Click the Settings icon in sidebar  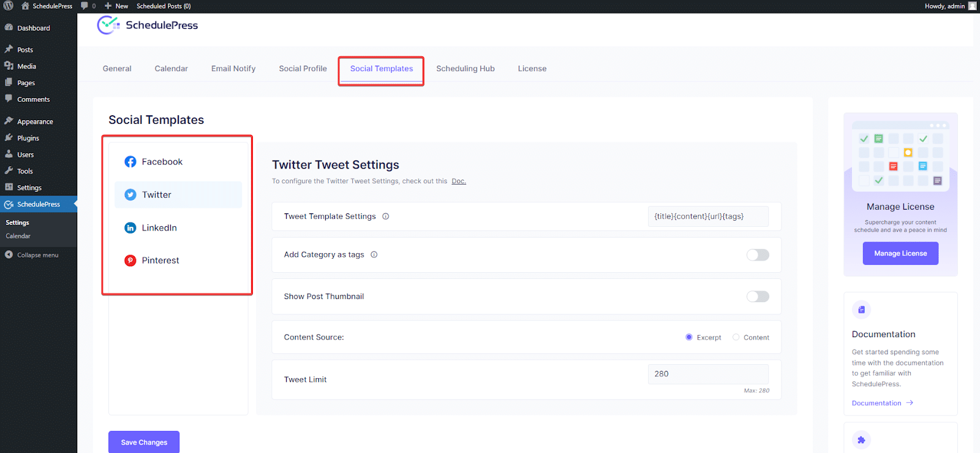[9, 187]
